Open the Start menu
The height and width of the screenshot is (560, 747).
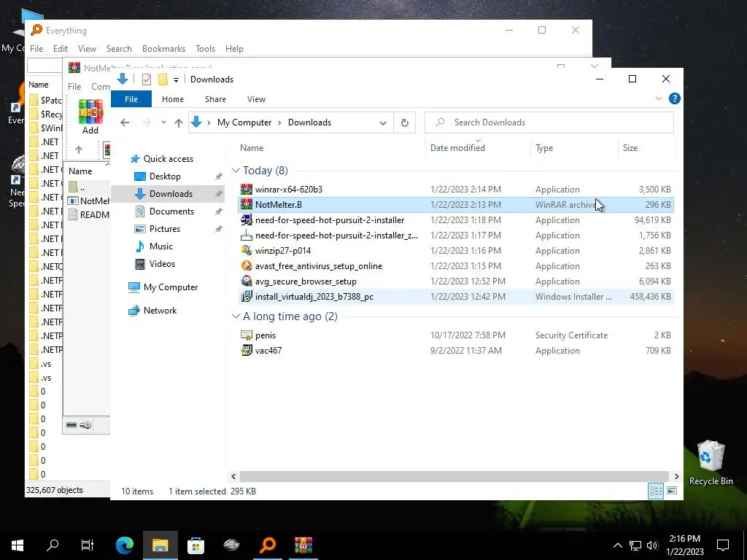tap(18, 545)
